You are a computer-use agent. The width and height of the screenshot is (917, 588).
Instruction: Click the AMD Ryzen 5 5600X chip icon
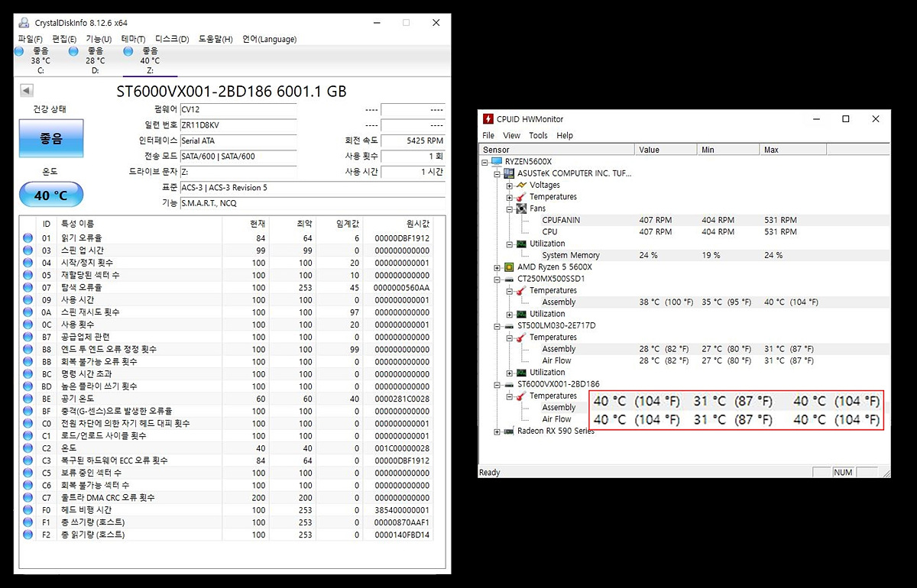509,267
